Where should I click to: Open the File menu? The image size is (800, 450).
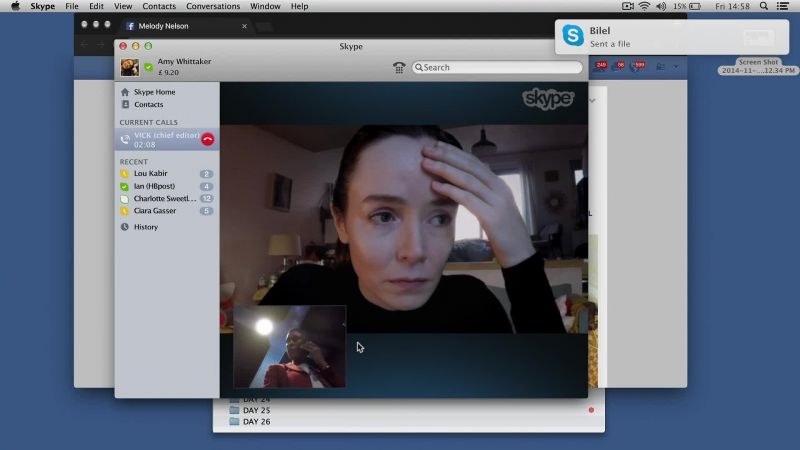tap(72, 6)
